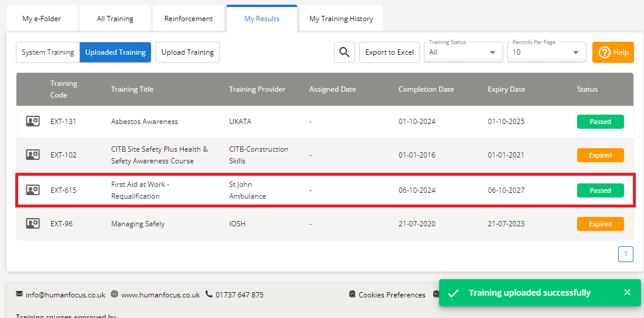644x318 pixels.
Task: Select page 1 in pagination
Action: pos(625,254)
